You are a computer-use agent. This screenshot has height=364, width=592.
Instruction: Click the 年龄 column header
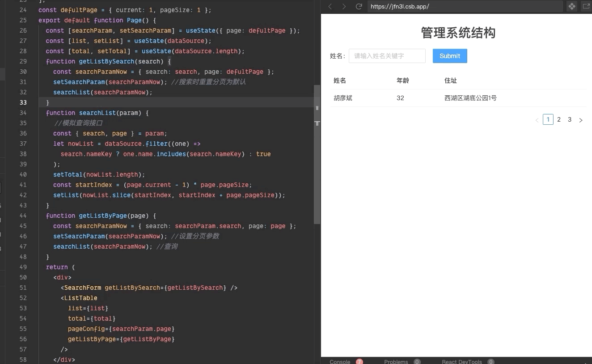(x=403, y=80)
